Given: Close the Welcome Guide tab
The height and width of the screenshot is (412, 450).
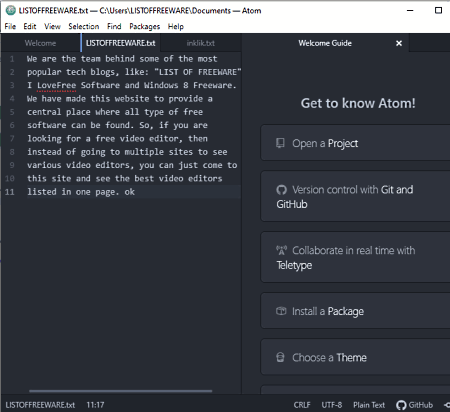Looking at the screenshot, I should point(399,43).
